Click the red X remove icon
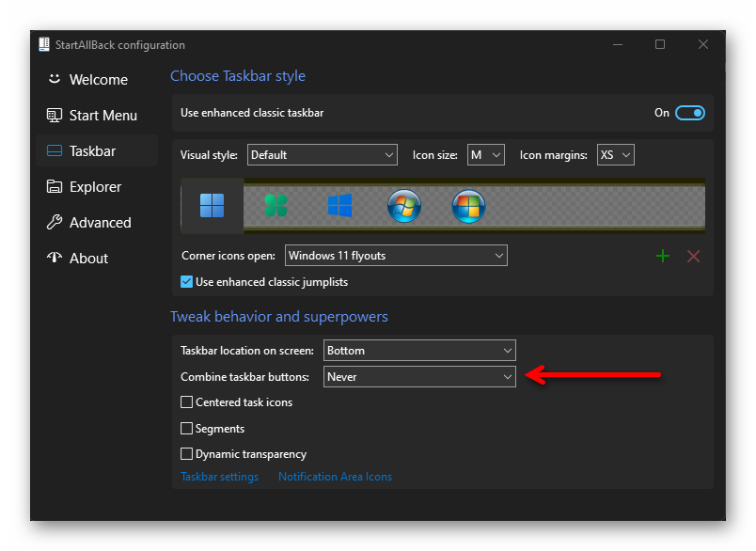The width and height of the screenshot is (756, 551). [x=694, y=256]
